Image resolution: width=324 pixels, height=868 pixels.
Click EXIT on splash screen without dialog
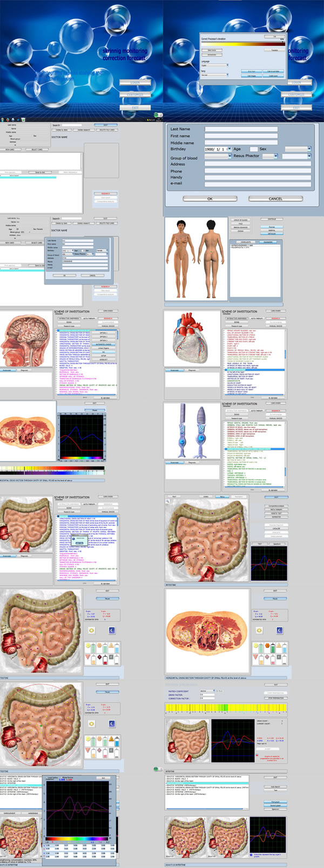(135, 107)
